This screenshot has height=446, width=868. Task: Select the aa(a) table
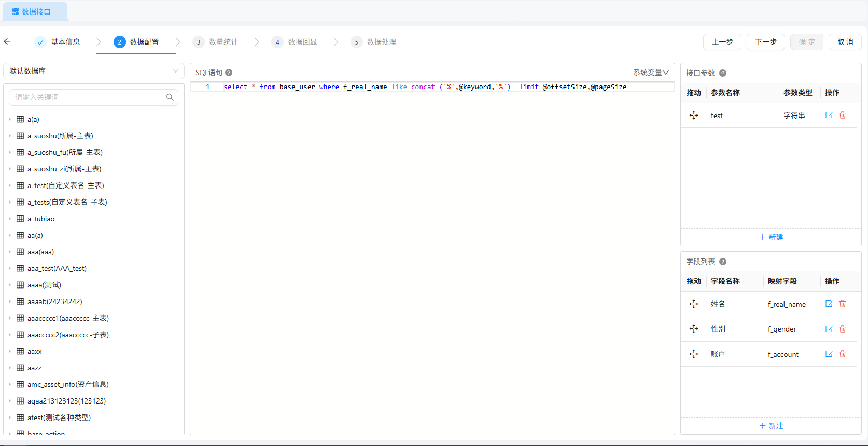(35, 235)
